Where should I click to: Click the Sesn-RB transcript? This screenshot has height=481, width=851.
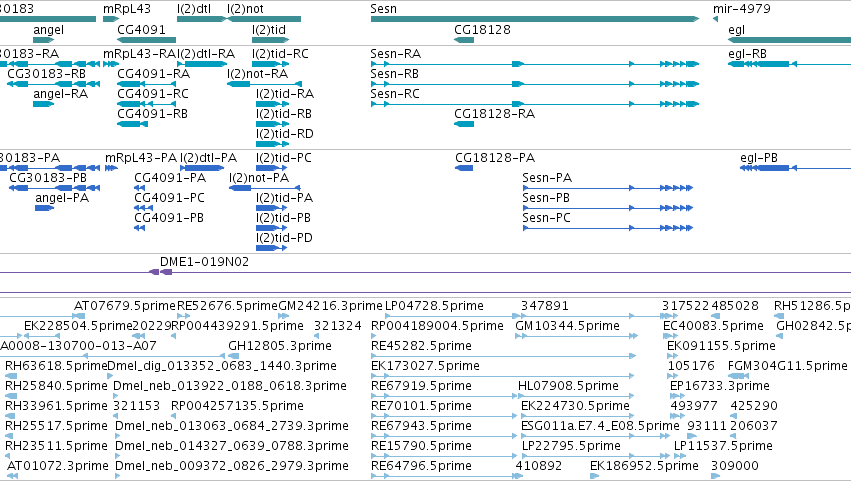(535, 84)
